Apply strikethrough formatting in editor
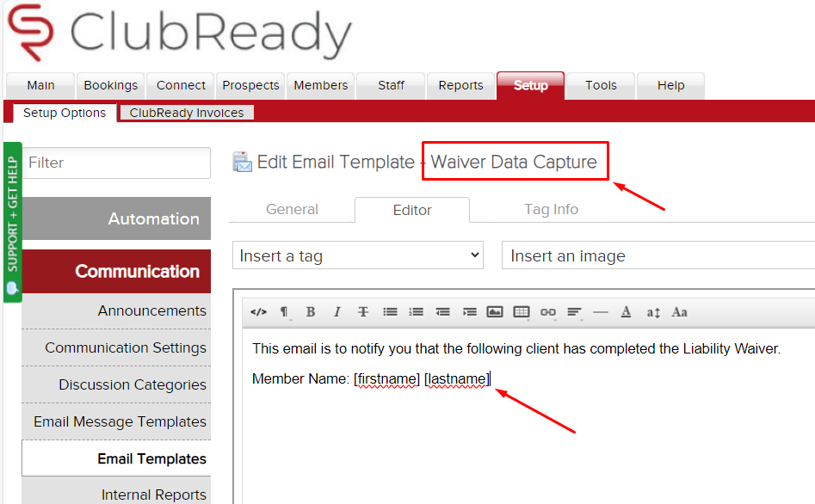The image size is (815, 504). tap(363, 311)
